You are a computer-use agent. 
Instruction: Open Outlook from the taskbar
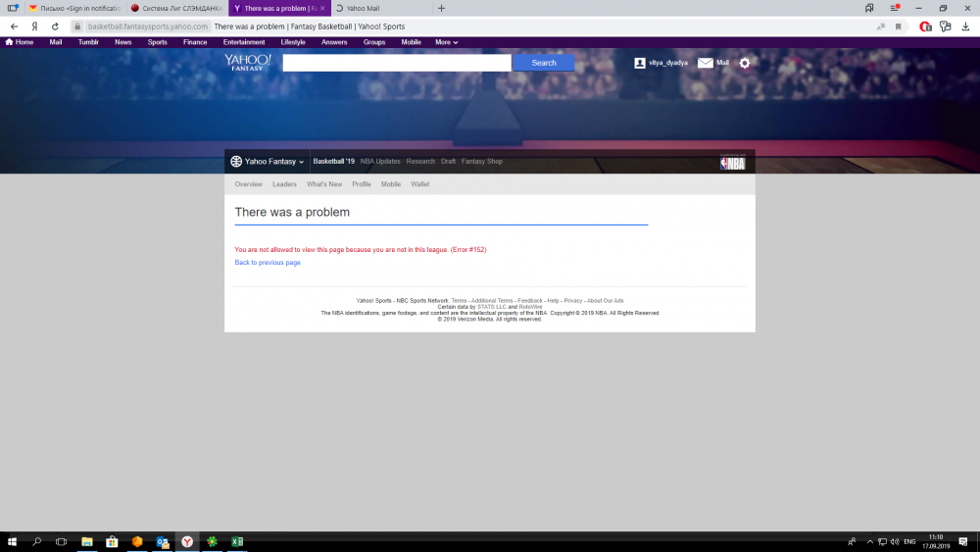point(163,541)
